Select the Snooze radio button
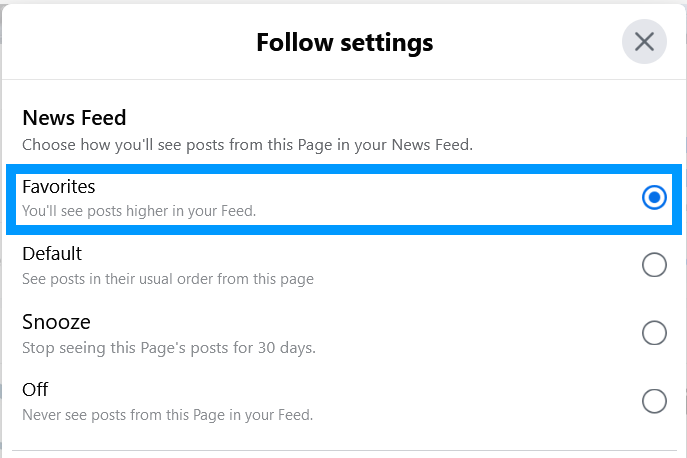The width and height of the screenshot is (687, 458). click(654, 333)
